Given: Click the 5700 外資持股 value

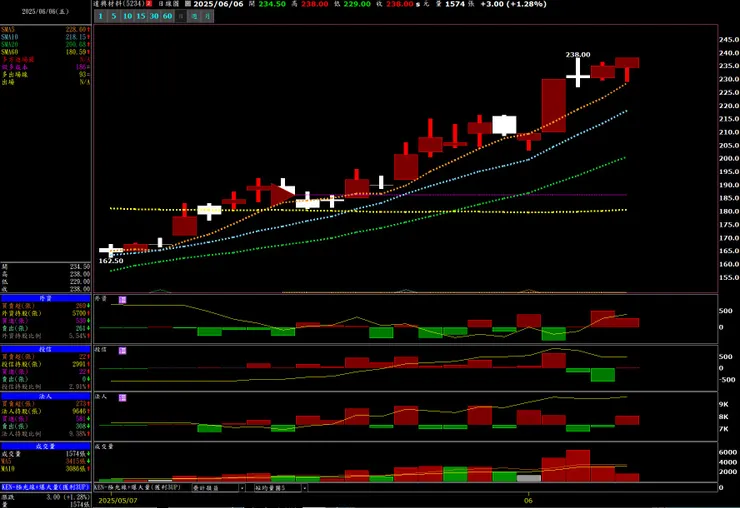Looking at the screenshot, I should coord(79,313).
